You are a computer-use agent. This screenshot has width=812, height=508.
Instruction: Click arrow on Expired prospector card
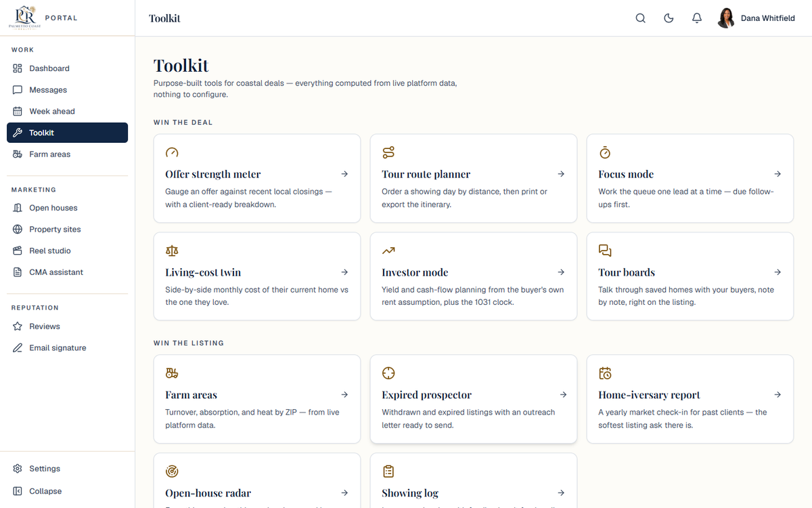click(563, 395)
